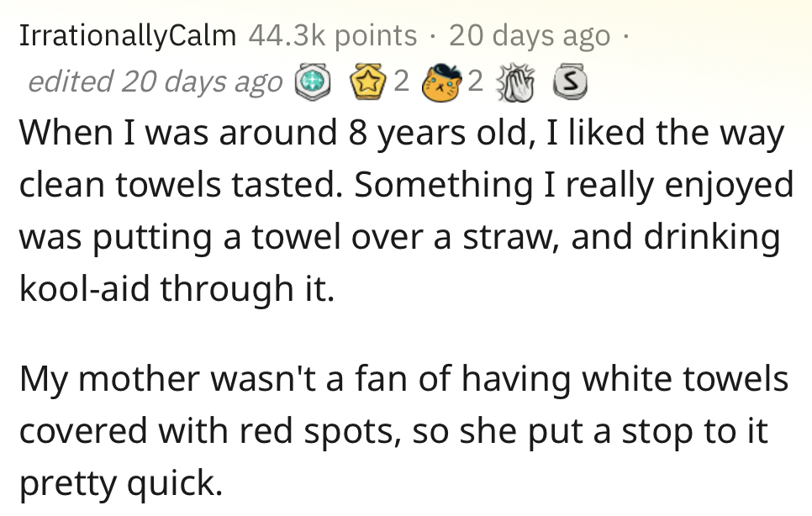Open IrrationallyCalm's user profile

pos(127,35)
